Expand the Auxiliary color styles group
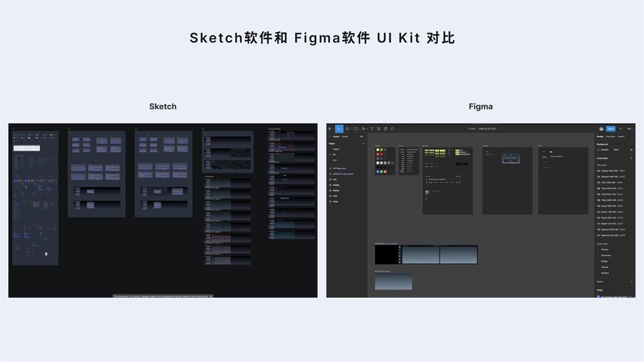 tap(598, 273)
